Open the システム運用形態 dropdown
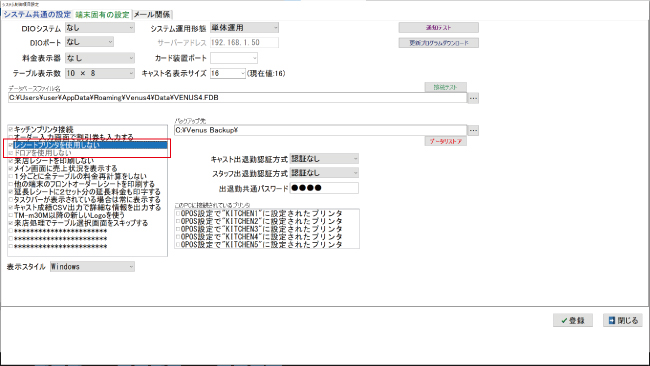This screenshot has height=366, width=650. tap(244, 28)
